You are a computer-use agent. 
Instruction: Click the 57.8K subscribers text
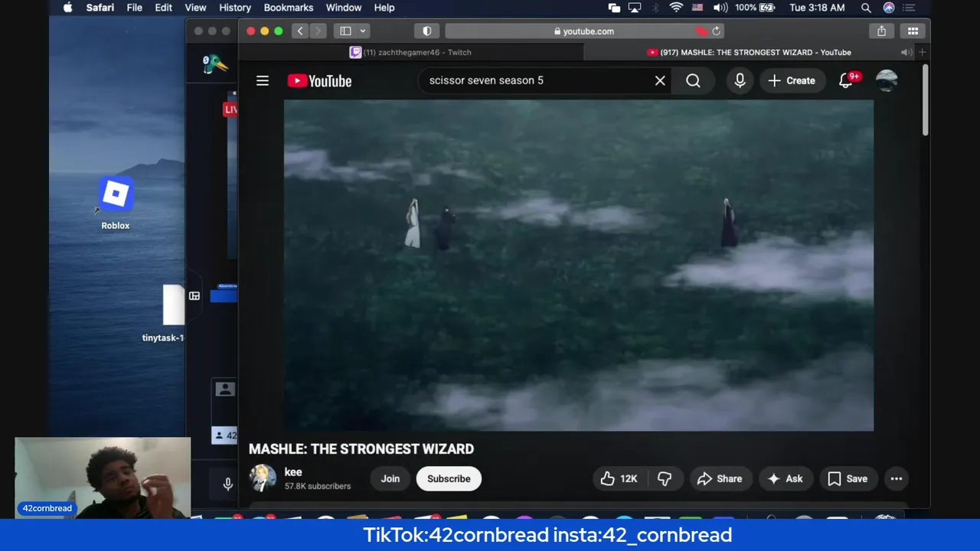click(318, 486)
